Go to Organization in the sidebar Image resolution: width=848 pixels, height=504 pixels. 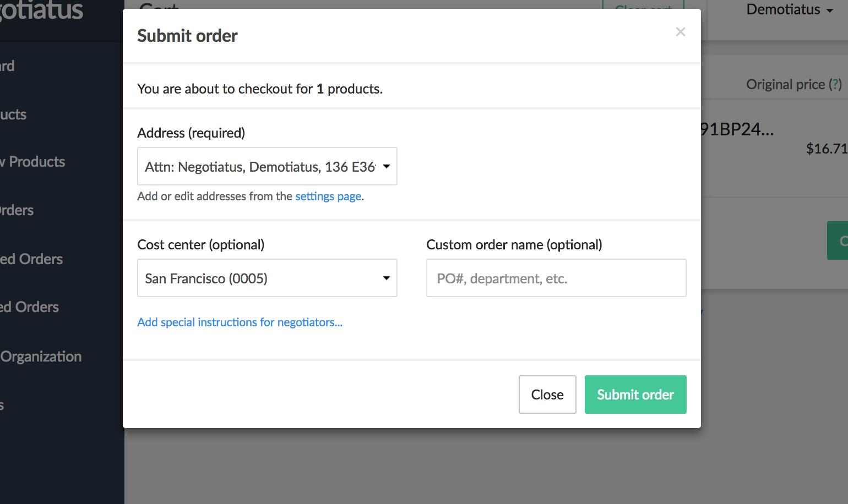pyautogui.click(x=41, y=357)
